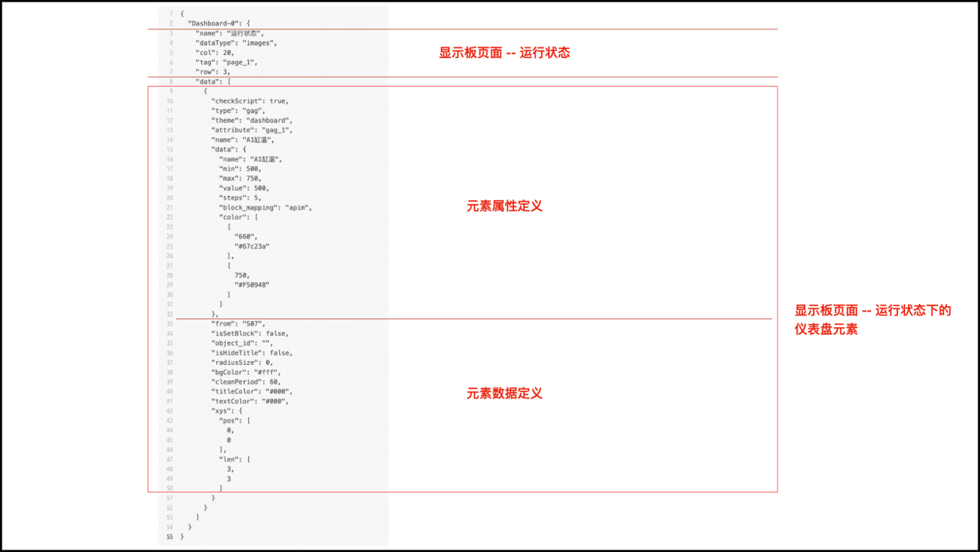Click the "tag": "page_1" entry

click(226, 63)
